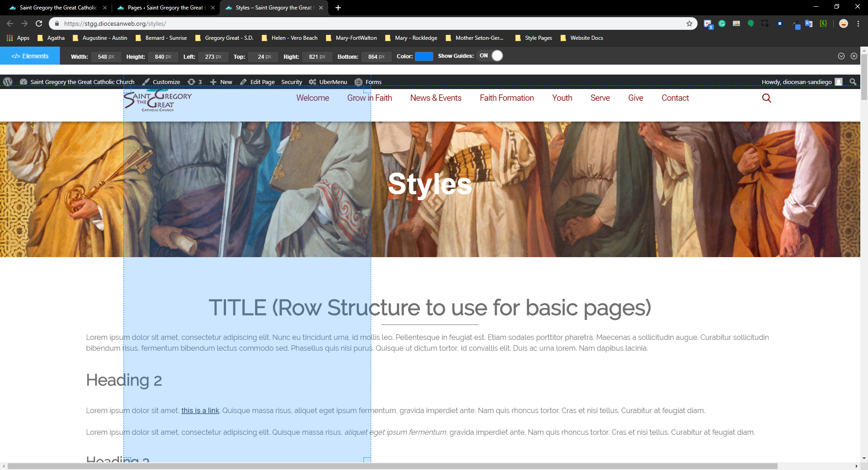
Task: Click the site search magnifier icon
Action: 766,98
